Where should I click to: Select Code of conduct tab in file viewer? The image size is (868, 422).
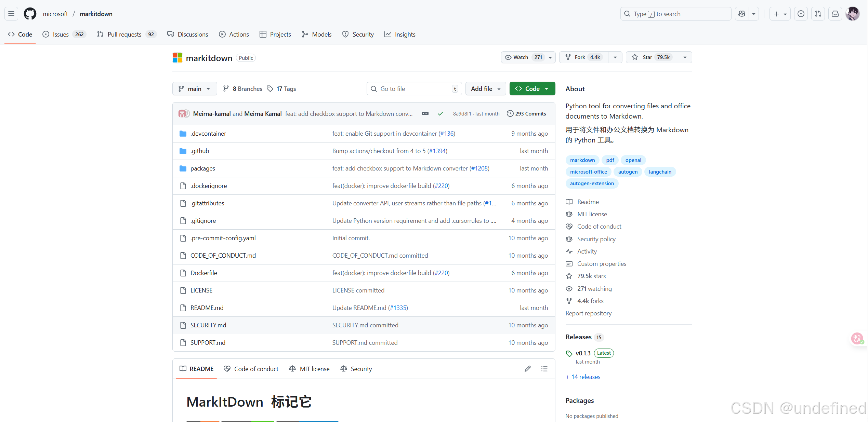251,369
